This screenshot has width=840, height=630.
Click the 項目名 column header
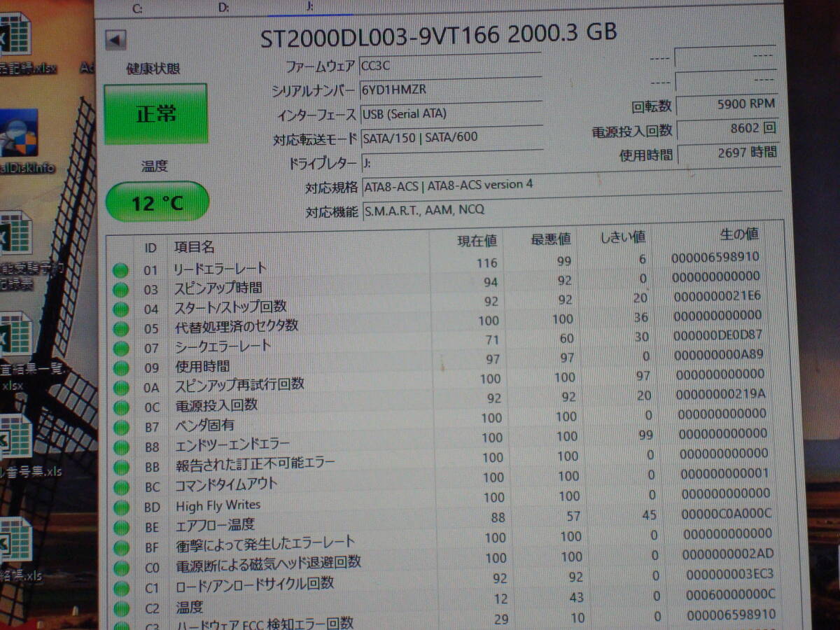tap(194, 246)
